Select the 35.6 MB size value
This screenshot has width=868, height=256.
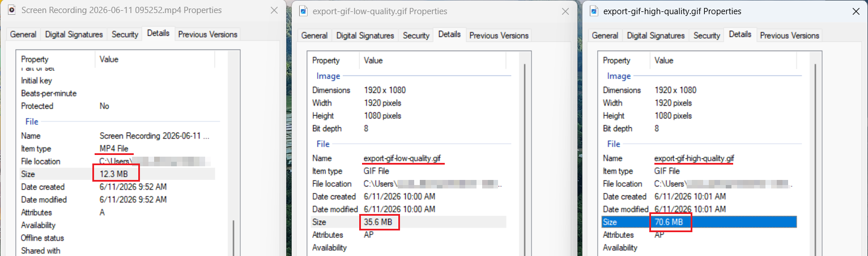click(x=378, y=222)
